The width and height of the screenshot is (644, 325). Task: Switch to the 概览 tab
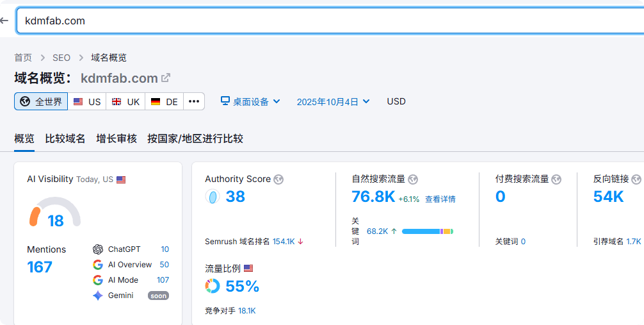[x=24, y=138]
